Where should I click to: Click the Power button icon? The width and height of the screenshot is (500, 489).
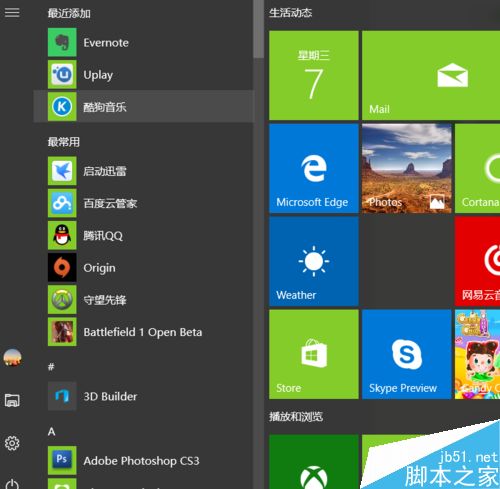pos(12,484)
